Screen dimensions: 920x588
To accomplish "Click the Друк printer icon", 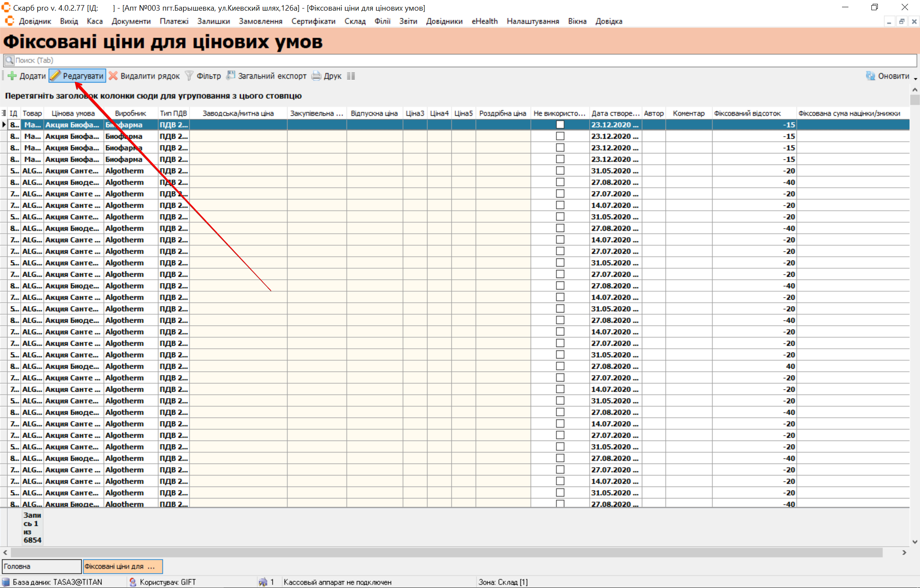I will pyautogui.click(x=316, y=76).
